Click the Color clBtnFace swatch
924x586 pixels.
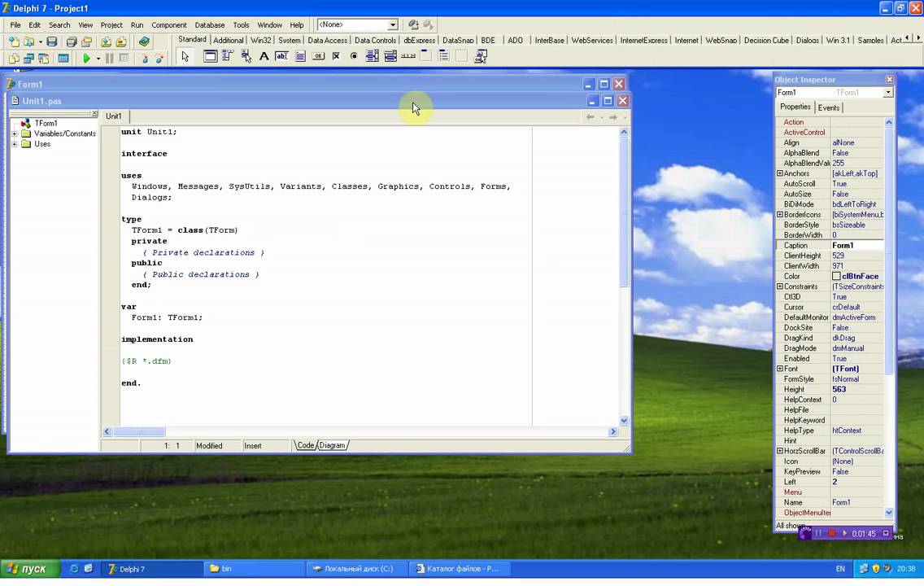[836, 276]
